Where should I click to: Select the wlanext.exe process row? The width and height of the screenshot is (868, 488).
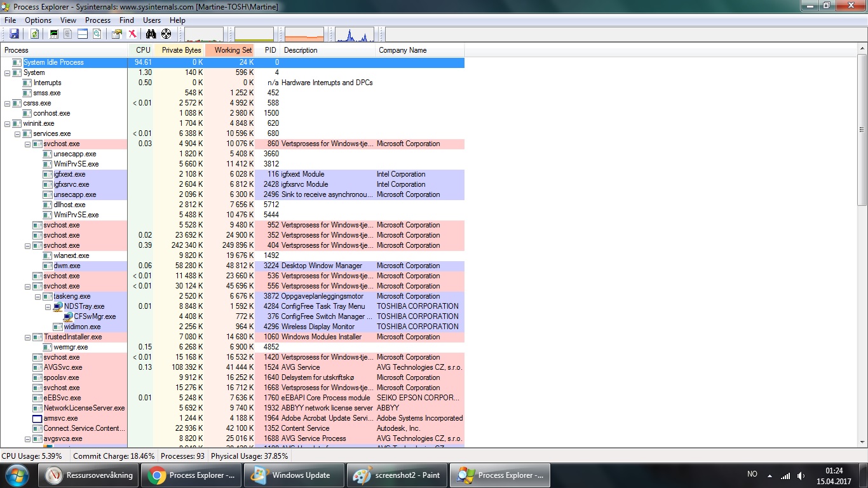(232, 255)
